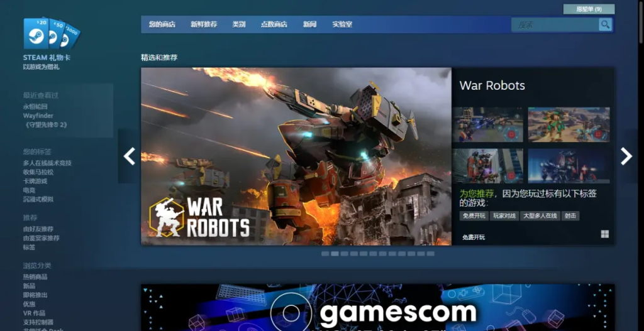Browse 即将推出 category
This screenshot has width=644, height=331.
[x=35, y=295]
